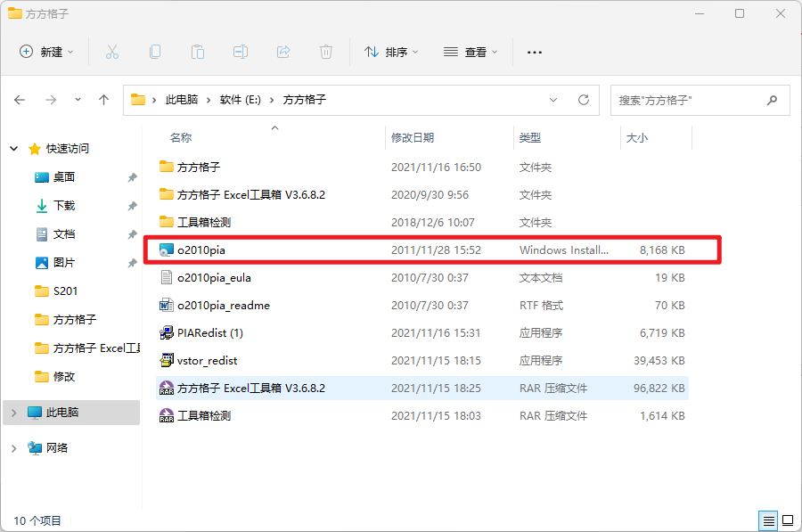Open 下载 in quick access
This screenshot has width=802, height=532.
[x=64, y=206]
